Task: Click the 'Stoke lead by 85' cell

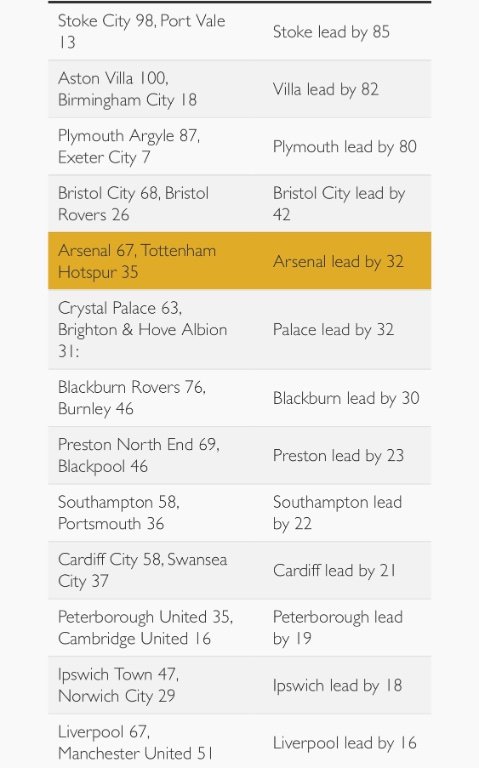Action: (331, 32)
